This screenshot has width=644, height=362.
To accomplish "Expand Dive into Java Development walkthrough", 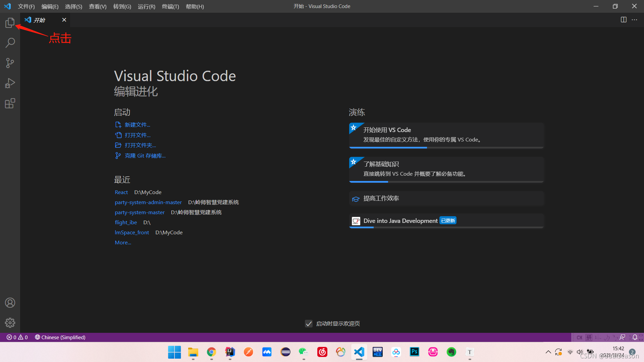I will tap(400, 221).
